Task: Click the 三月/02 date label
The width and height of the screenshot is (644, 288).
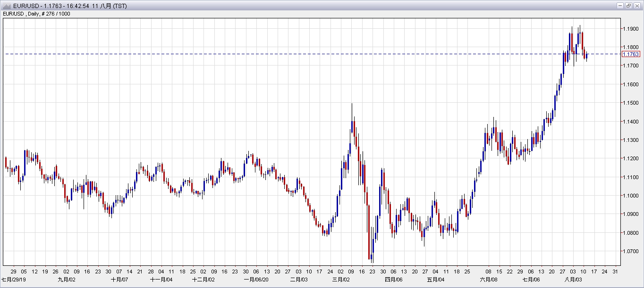Action: pos(341,280)
